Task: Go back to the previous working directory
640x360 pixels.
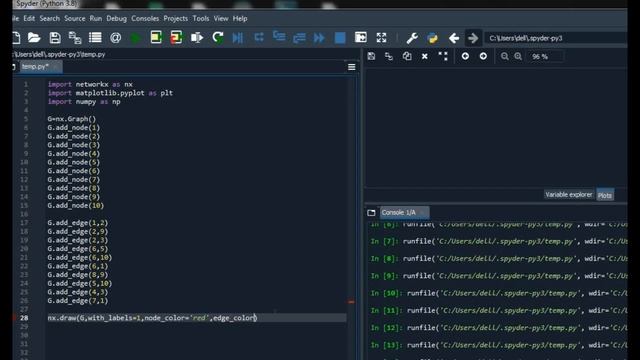Action: [x=453, y=38]
